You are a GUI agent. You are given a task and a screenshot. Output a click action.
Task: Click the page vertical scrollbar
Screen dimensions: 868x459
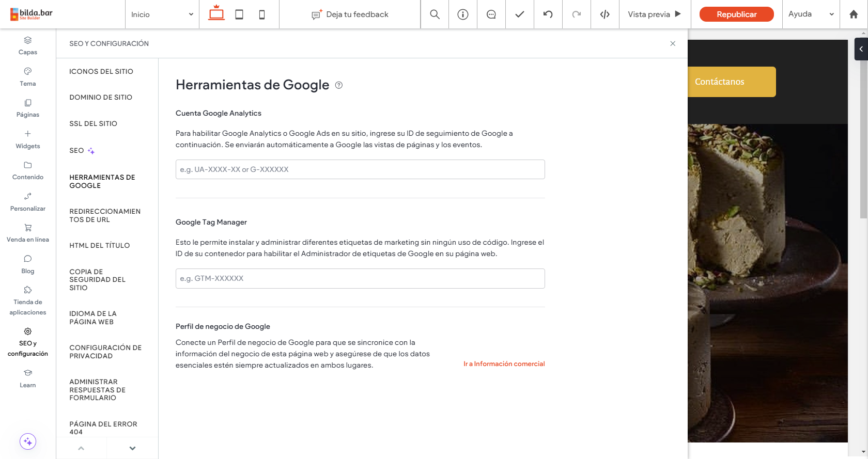click(863, 139)
